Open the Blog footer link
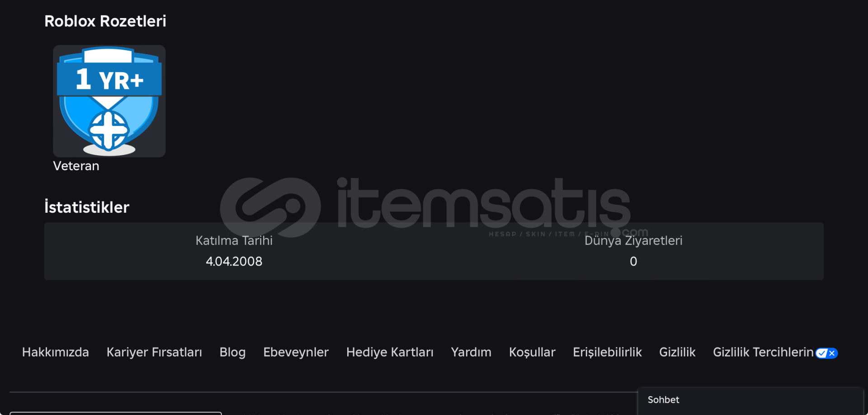 (232, 352)
